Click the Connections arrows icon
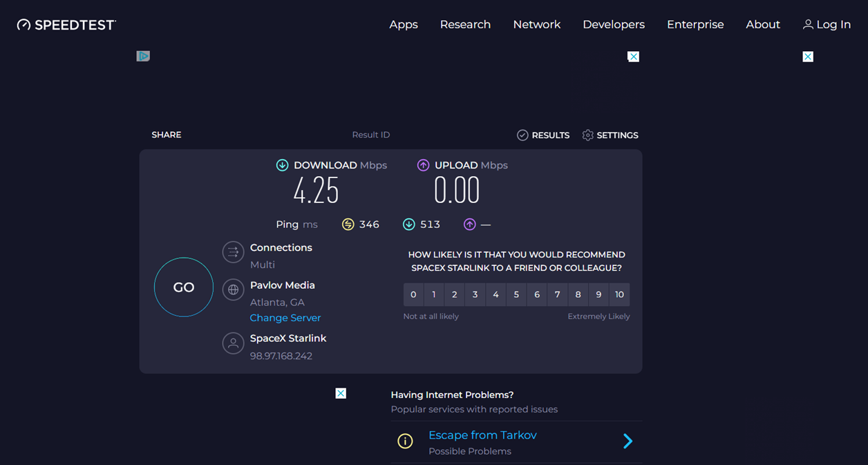 coord(233,252)
